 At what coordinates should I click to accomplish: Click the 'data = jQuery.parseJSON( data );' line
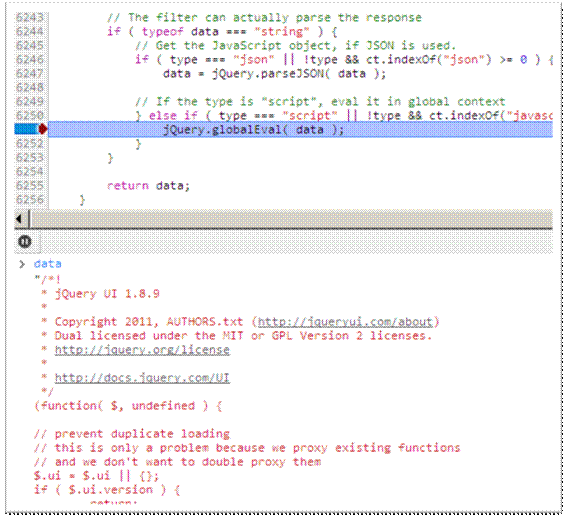pos(274,74)
